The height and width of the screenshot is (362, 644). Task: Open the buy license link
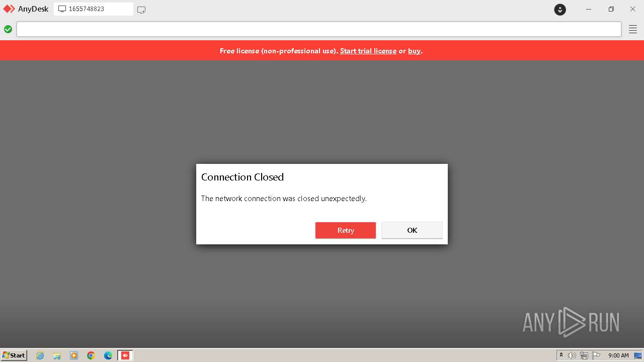pyautogui.click(x=414, y=51)
